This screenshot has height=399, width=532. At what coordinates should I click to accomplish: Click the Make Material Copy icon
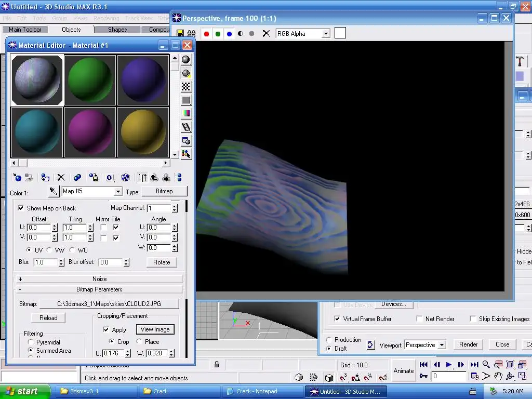(x=77, y=178)
